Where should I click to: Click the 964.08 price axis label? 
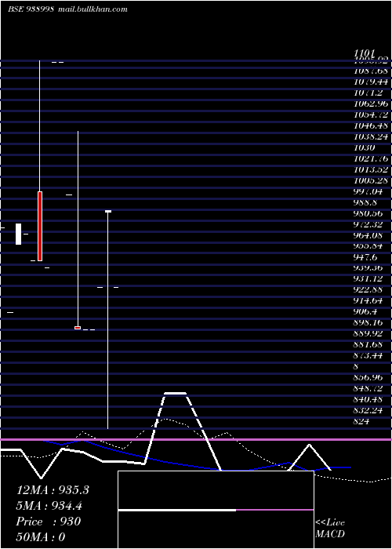tap(368, 235)
